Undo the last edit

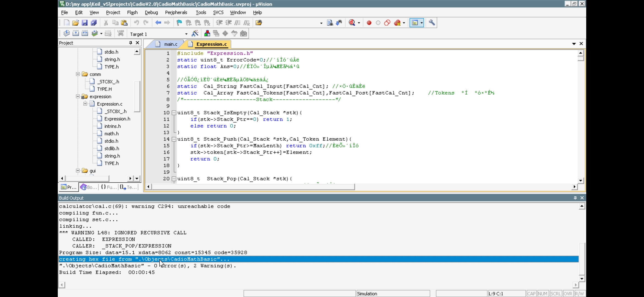136,23
